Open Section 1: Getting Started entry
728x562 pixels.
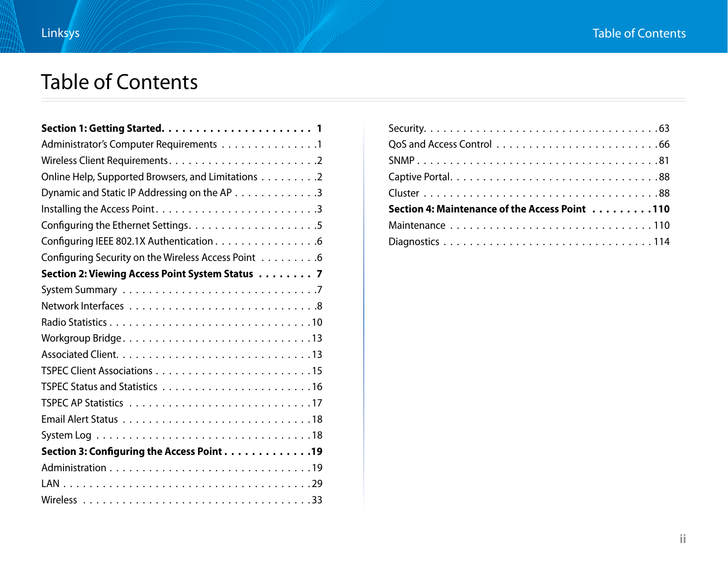click(182, 128)
